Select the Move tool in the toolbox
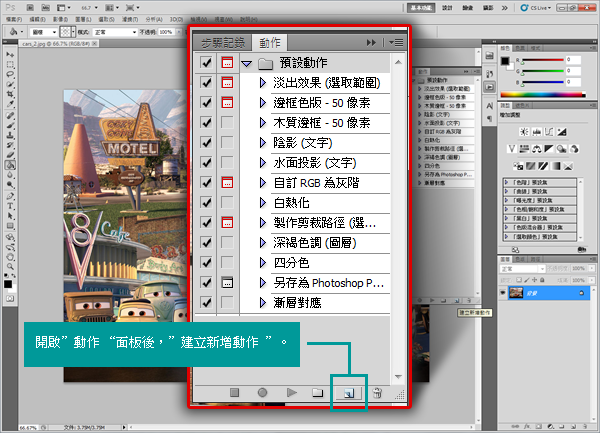The width and height of the screenshot is (600, 433). (x=10, y=55)
